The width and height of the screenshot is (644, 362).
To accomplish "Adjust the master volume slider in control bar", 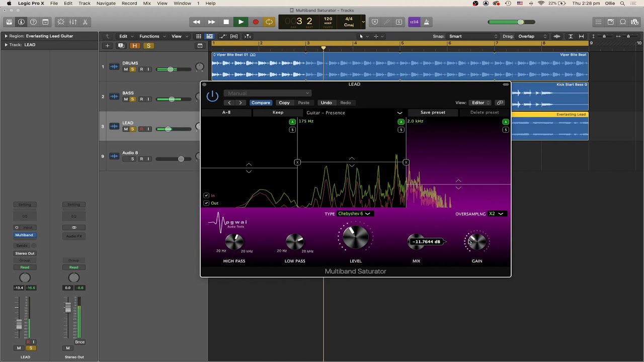I will (x=512, y=22).
